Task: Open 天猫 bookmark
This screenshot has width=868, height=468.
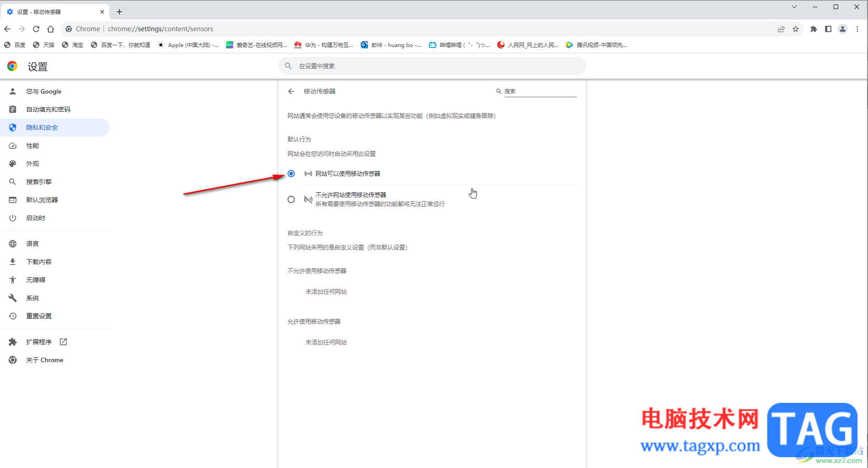Action: coord(43,45)
